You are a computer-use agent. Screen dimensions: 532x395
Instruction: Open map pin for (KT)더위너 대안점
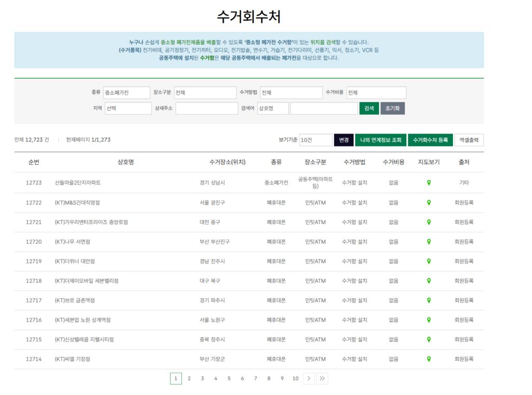pyautogui.click(x=429, y=261)
